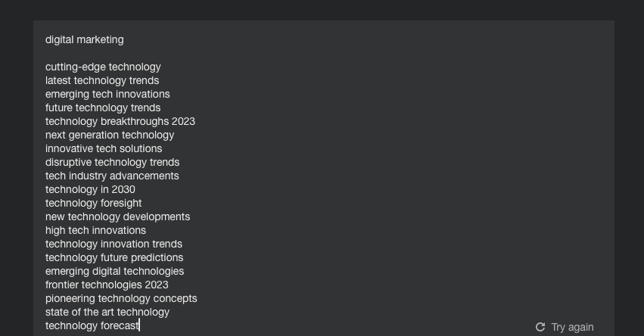Click 'state of the art technology' text
644x336 pixels.
coord(107,312)
